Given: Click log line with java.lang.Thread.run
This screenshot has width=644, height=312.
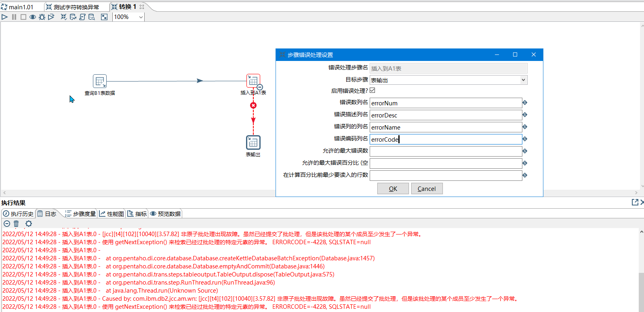Looking at the screenshot, I should 110,291.
